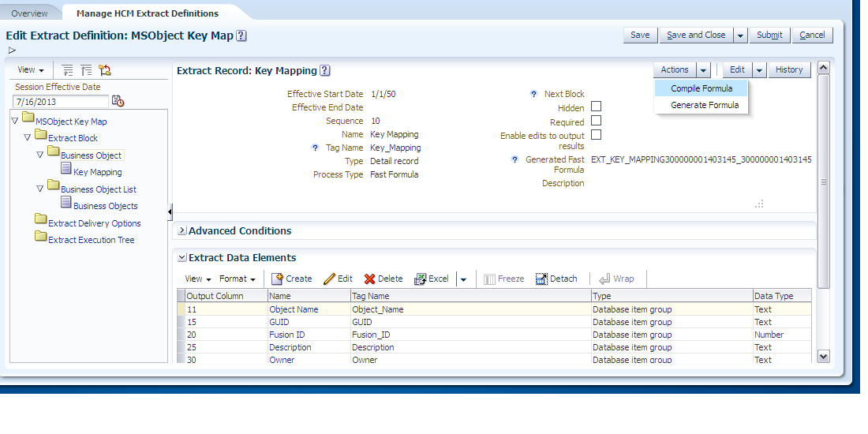Click help icon beside Generated Fast Formula
This screenshot has height=434, width=868.
[x=514, y=159]
